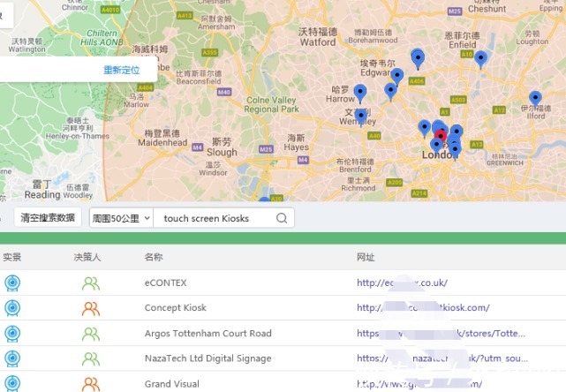Open the 周围50公里 radius dropdown

[121, 218]
